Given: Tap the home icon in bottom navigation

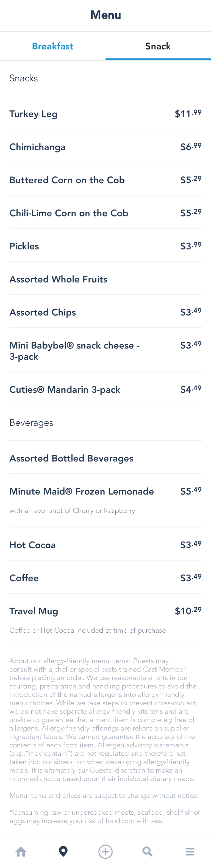Looking at the screenshot, I should tap(21, 851).
